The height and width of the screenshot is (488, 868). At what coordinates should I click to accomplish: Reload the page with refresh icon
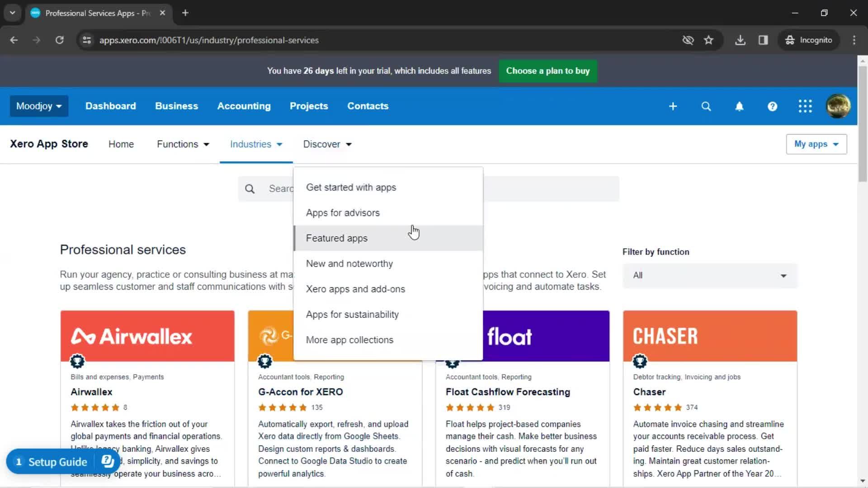[x=59, y=40]
